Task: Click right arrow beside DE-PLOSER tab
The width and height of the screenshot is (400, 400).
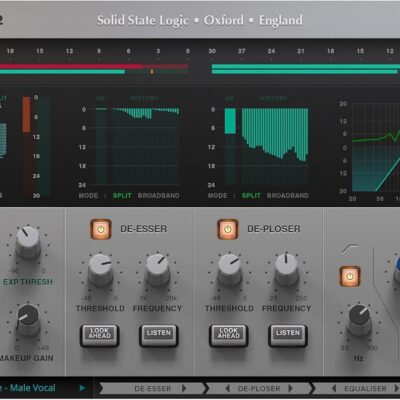Action: point(290,388)
